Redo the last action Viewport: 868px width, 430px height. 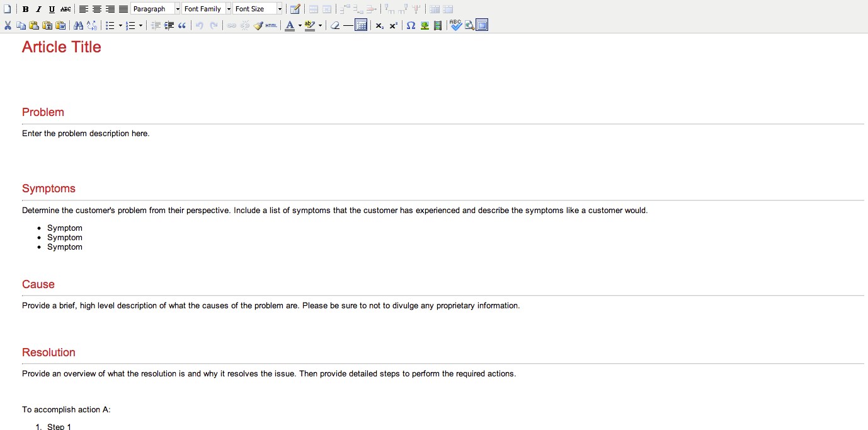tap(213, 25)
